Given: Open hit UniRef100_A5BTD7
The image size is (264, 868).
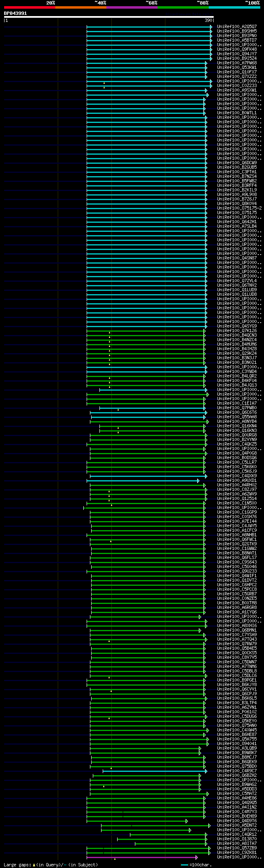Looking at the screenshot, I should click(237, 40).
